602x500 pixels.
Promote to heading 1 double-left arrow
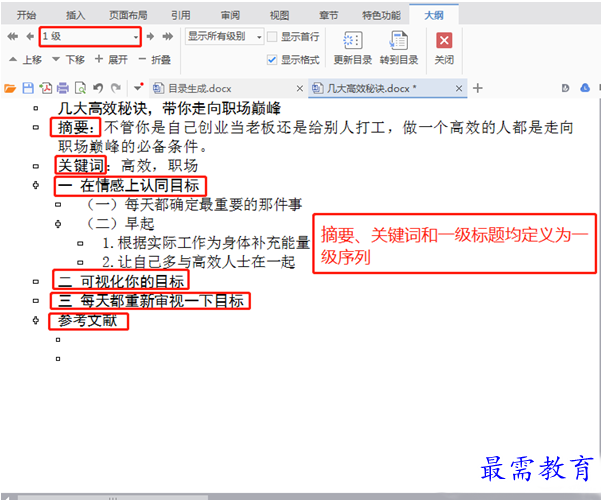[13, 36]
